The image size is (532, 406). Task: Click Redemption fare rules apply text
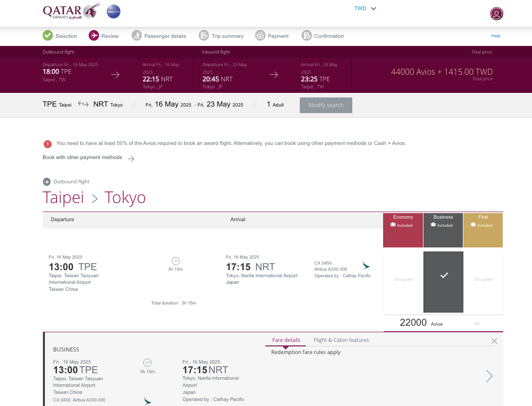coord(306,352)
